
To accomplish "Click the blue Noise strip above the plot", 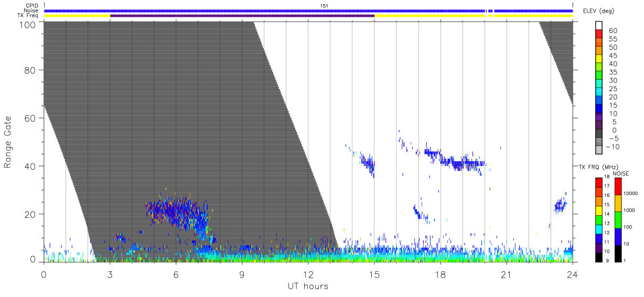I will [x=308, y=10].
